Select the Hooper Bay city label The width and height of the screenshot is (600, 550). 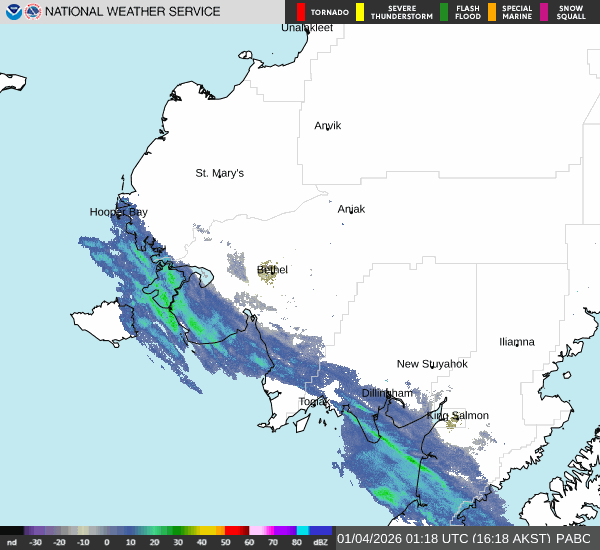(x=118, y=212)
